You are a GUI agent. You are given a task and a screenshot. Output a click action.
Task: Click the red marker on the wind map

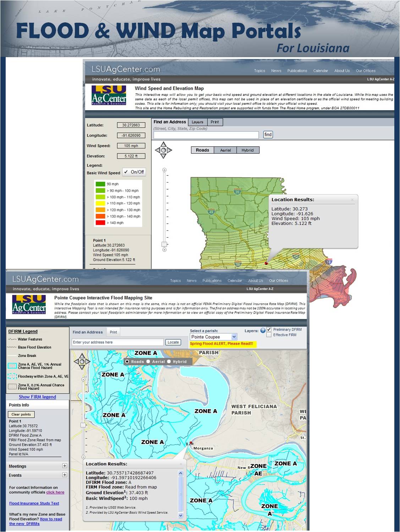266,263
